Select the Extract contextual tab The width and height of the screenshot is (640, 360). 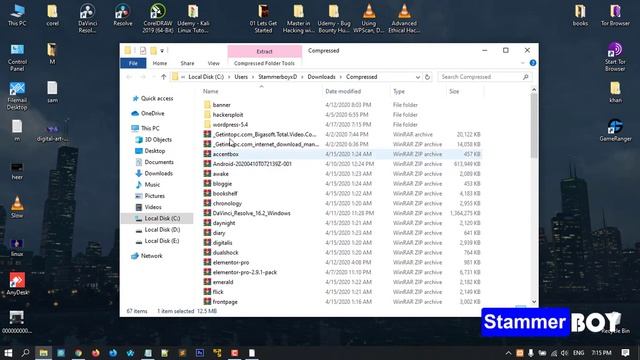tap(264, 51)
